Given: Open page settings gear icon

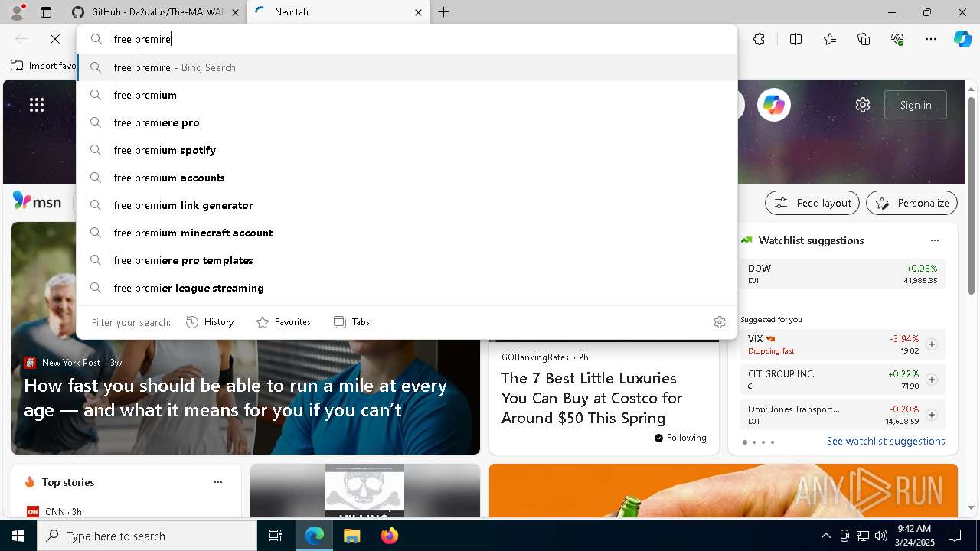Looking at the screenshot, I should (863, 105).
